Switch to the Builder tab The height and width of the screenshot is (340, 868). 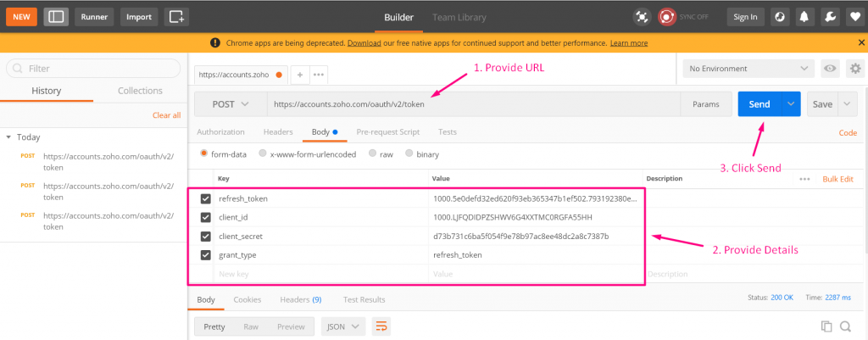[398, 17]
